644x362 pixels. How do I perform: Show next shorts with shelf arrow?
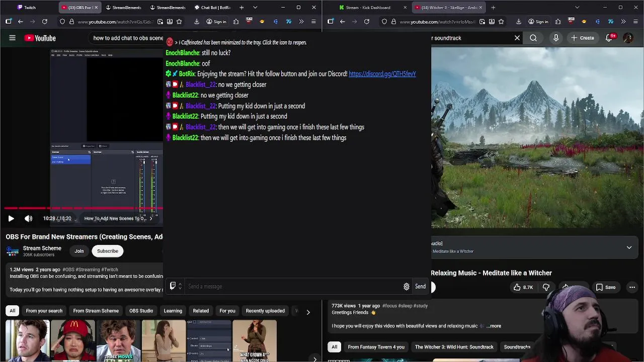[x=315, y=358]
